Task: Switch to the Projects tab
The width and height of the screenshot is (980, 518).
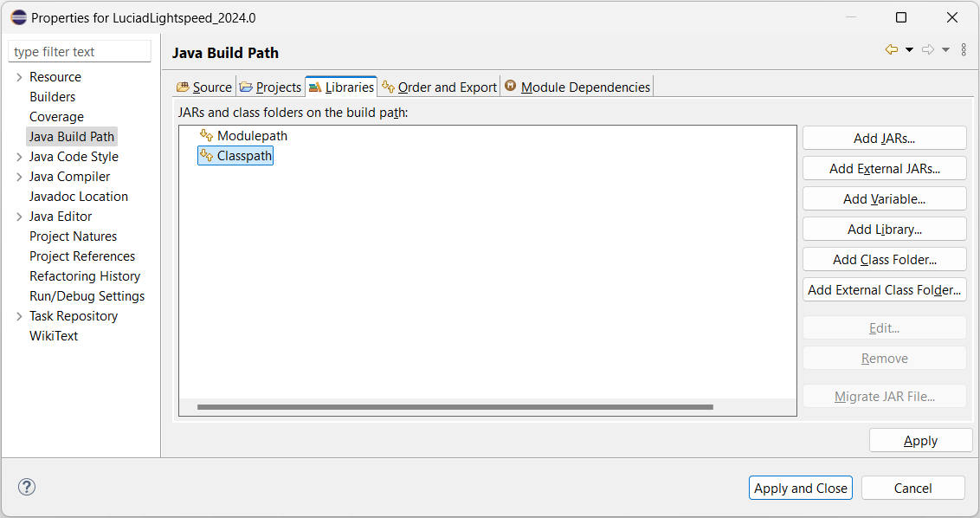Action: 271,87
